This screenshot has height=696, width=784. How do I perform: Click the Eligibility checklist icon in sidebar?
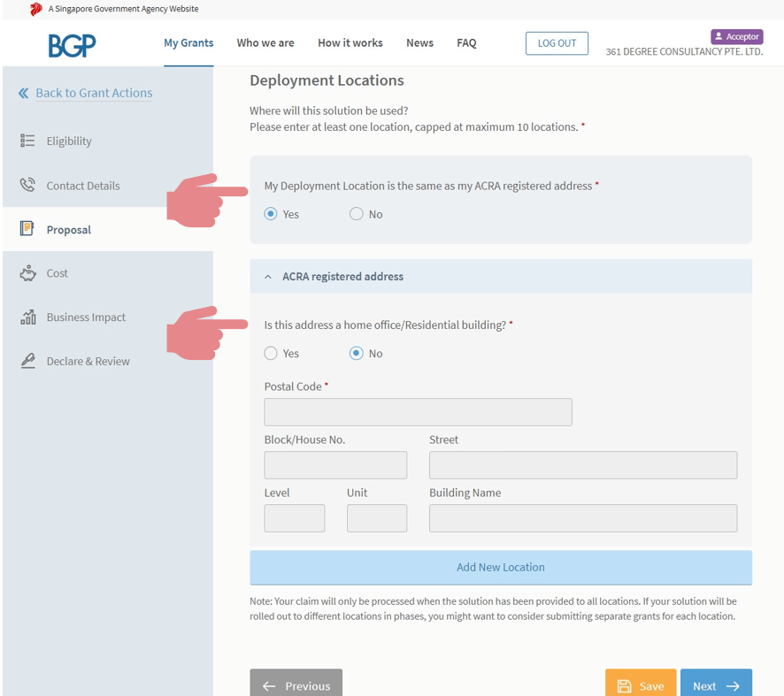[27, 141]
